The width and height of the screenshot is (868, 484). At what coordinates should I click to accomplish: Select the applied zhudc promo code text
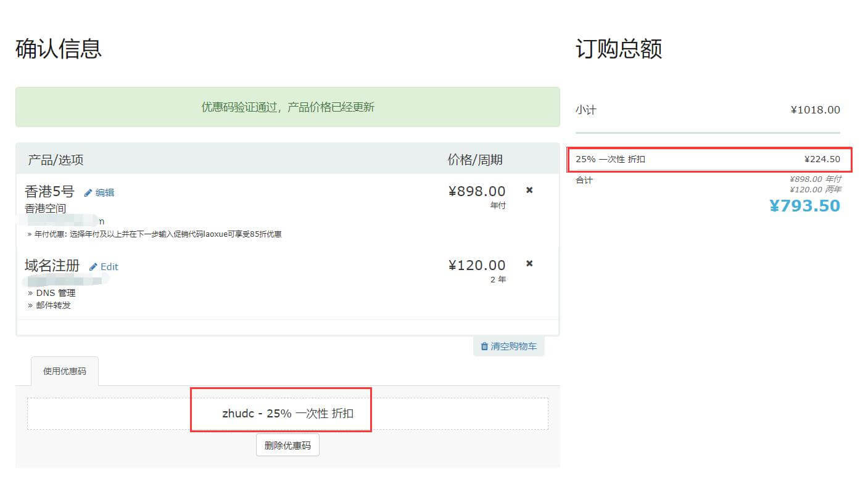287,413
